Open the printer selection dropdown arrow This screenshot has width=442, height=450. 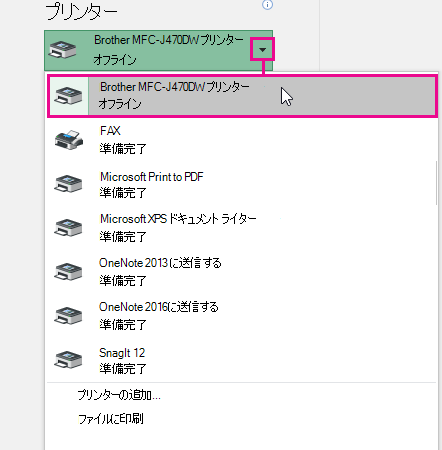click(263, 50)
